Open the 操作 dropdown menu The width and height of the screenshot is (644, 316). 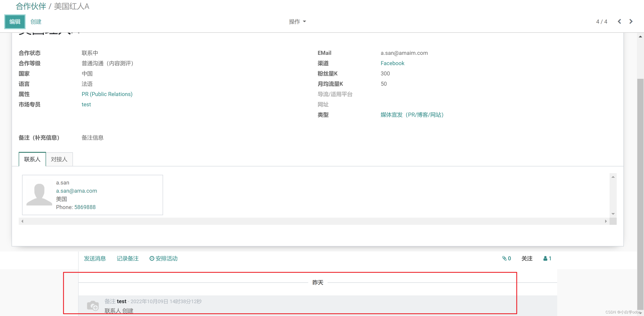click(297, 21)
